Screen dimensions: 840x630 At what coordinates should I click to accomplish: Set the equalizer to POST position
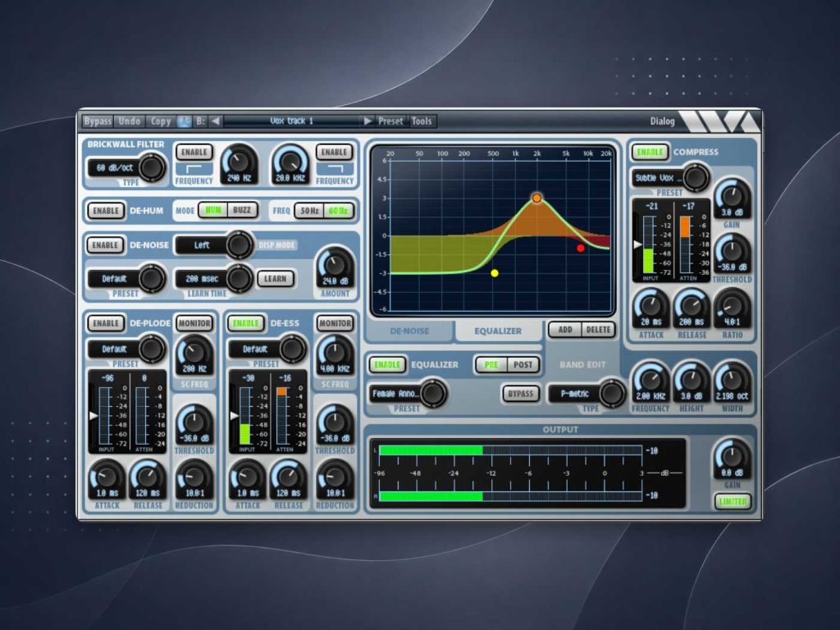[523, 365]
